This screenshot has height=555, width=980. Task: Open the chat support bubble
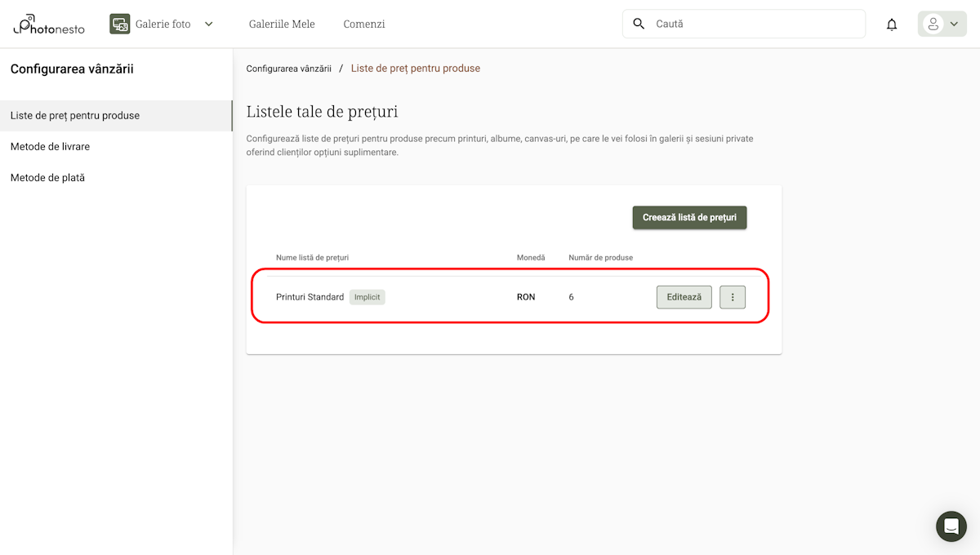951,526
